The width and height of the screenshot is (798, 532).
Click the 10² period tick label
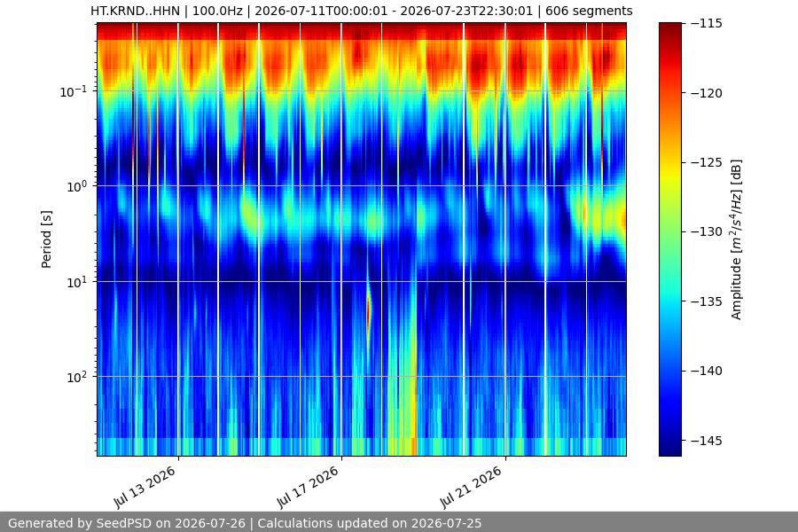(x=77, y=377)
